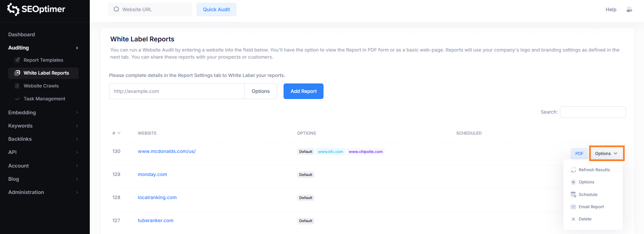This screenshot has width=644, height=234.
Task: Focus the http://example.com report input
Action: pos(177,91)
